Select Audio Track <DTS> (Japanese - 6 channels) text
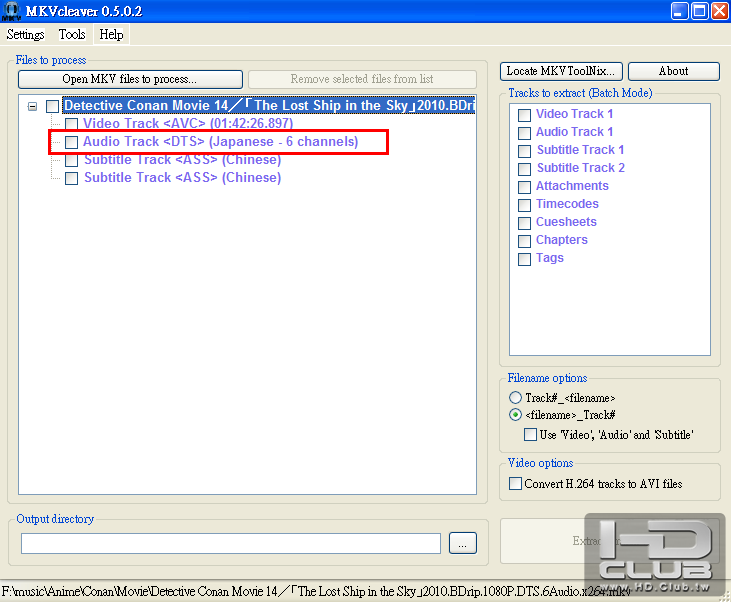731x602 pixels. [x=221, y=141]
